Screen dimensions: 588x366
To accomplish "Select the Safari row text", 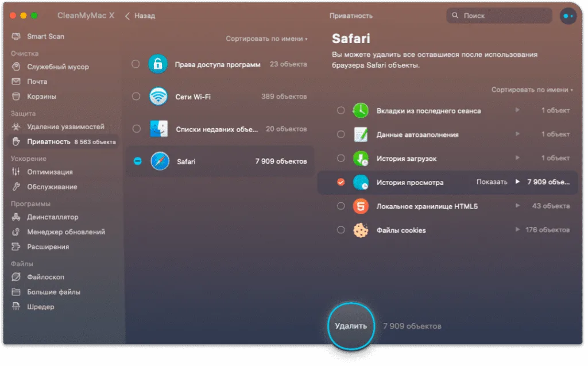I will (x=186, y=162).
